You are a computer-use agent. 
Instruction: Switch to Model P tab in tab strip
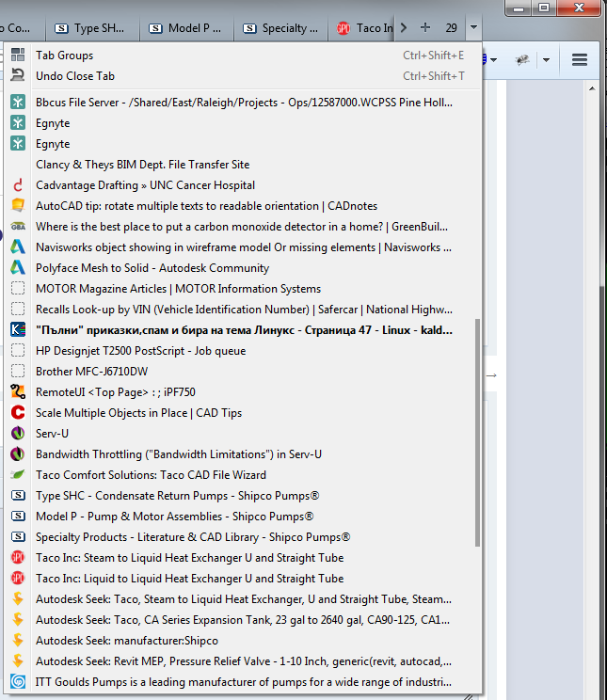(187, 28)
